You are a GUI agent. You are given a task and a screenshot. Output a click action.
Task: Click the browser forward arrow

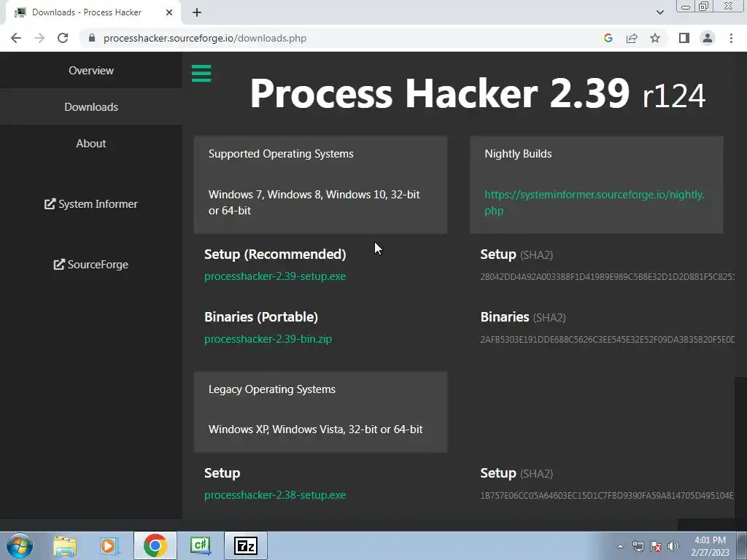39,38
